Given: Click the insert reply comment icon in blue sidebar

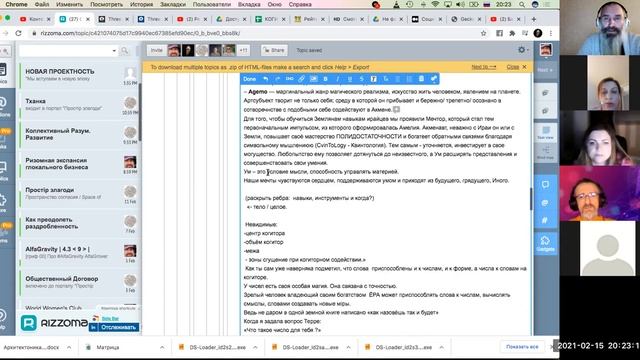Looking at the screenshot, I should coord(545,185).
